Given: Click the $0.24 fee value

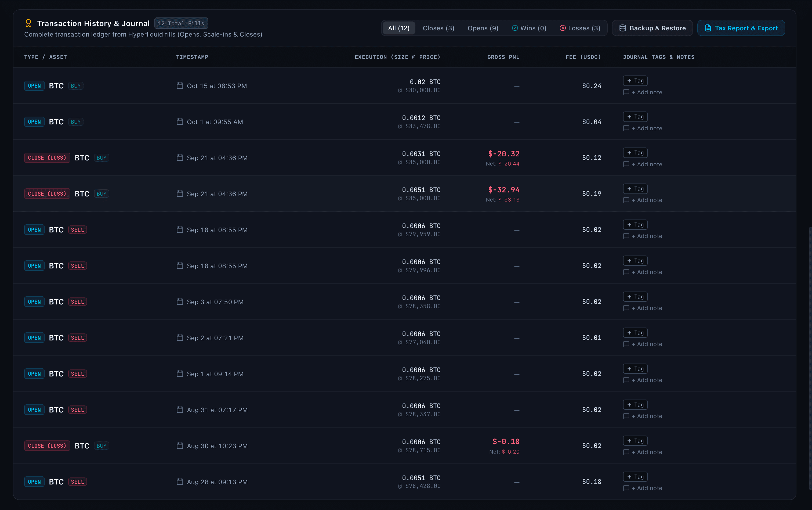Looking at the screenshot, I should 592,86.
